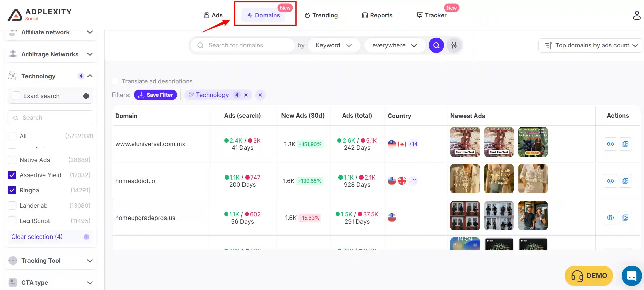View details eye icon for eluniversal.com.mx
This screenshot has height=290, width=644.
(610, 144)
